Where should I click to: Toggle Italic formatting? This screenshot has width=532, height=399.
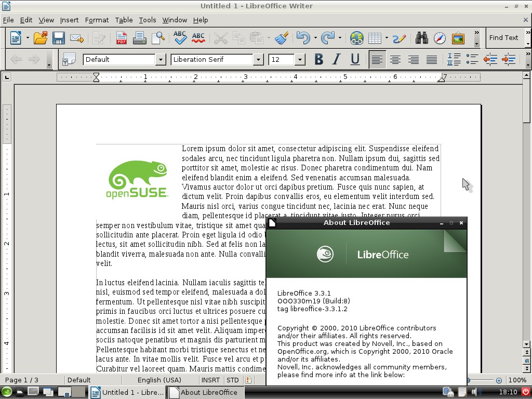click(337, 60)
